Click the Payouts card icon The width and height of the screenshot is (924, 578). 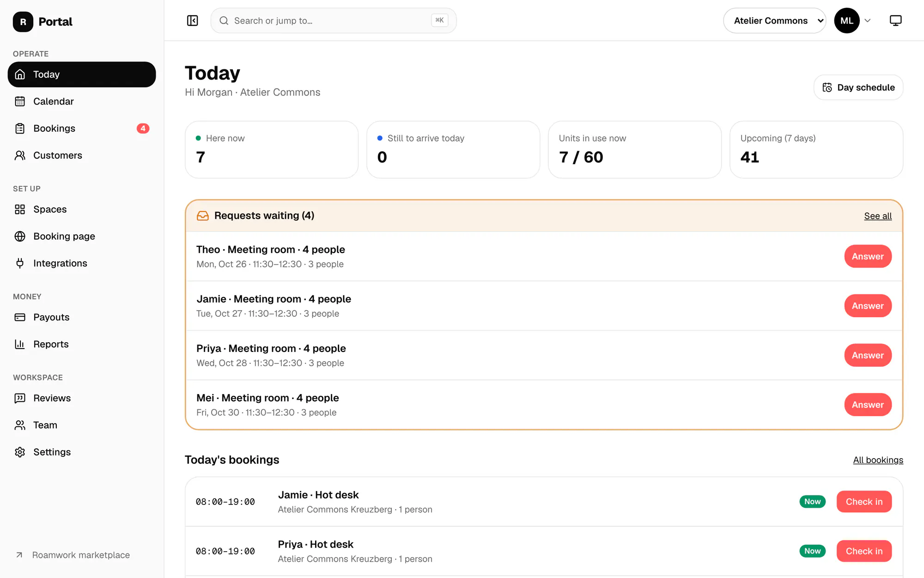pos(20,317)
